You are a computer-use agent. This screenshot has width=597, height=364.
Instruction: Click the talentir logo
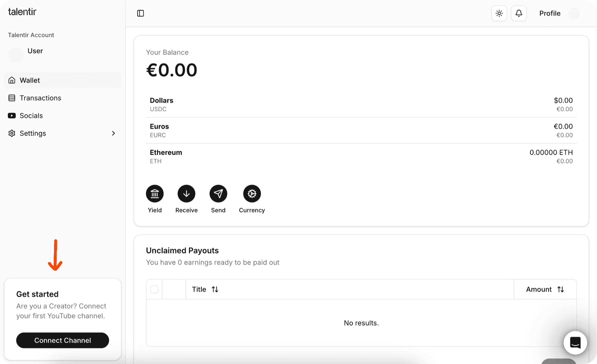(22, 12)
